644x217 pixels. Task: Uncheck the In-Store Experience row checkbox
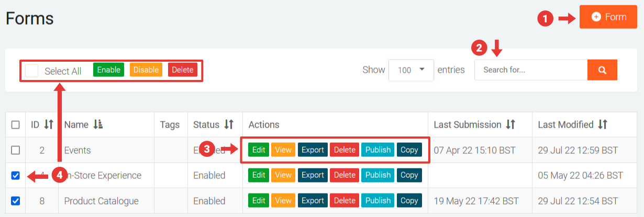(x=16, y=175)
